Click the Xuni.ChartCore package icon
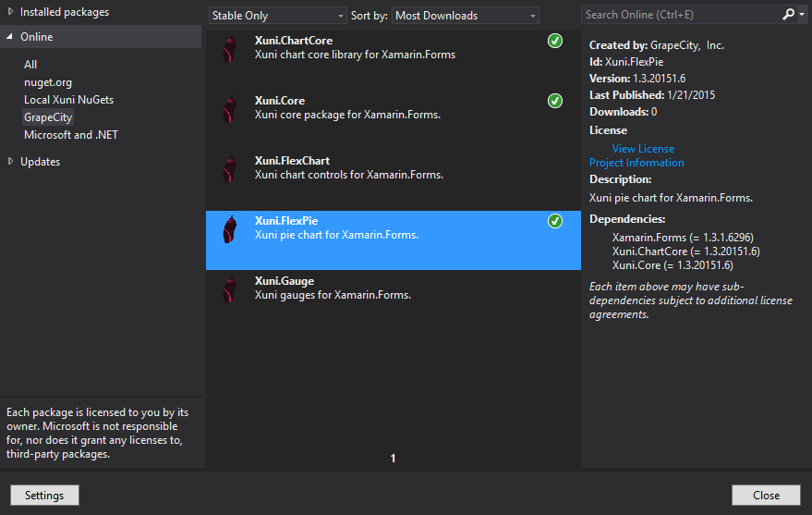This screenshot has height=515, width=812. 228,49
